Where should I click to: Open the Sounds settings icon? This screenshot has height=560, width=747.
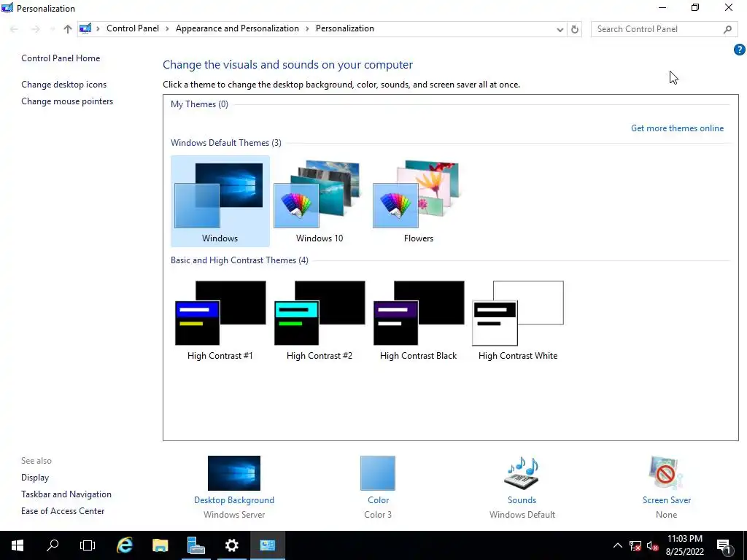coord(522,472)
